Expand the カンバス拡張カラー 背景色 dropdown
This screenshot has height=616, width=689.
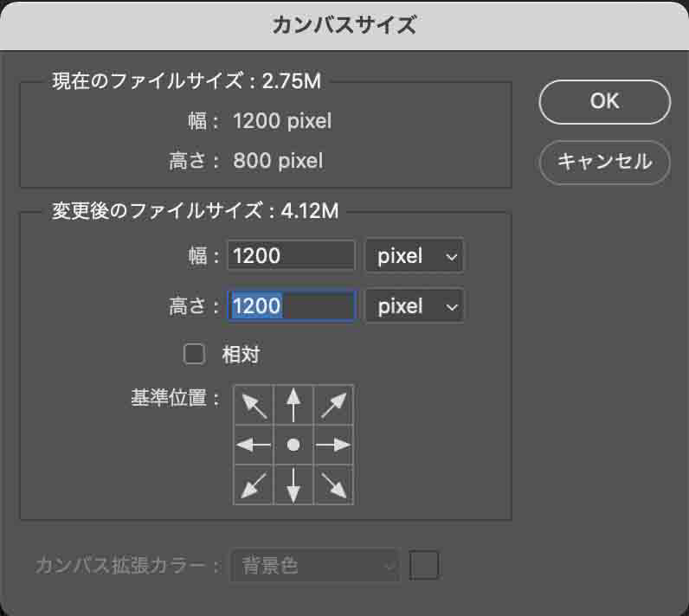(315, 566)
